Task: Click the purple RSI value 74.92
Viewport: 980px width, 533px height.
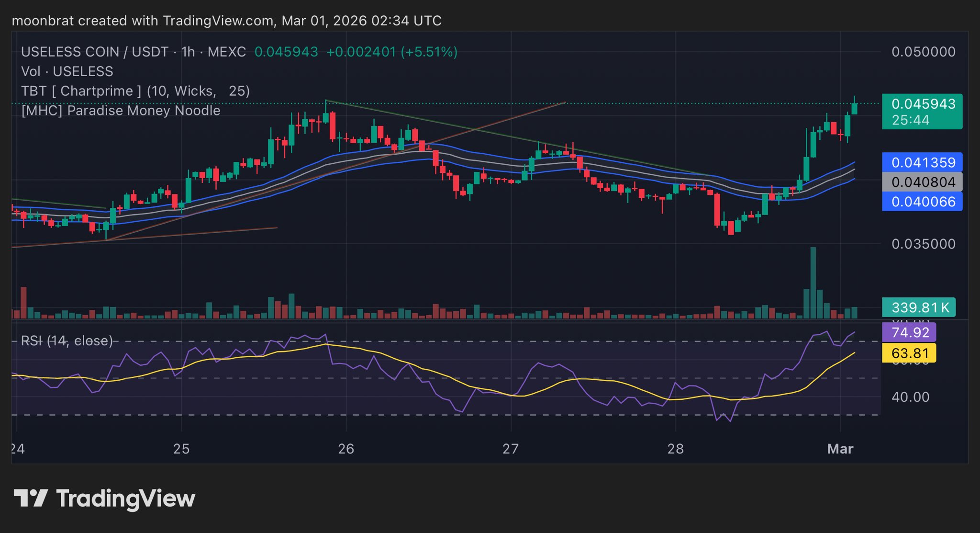Action: pos(909,332)
